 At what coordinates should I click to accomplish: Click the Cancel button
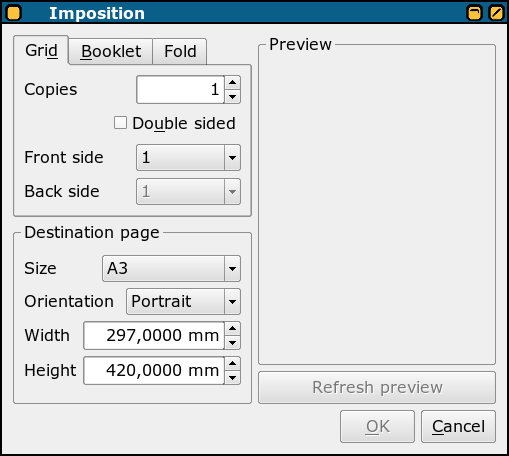click(458, 426)
